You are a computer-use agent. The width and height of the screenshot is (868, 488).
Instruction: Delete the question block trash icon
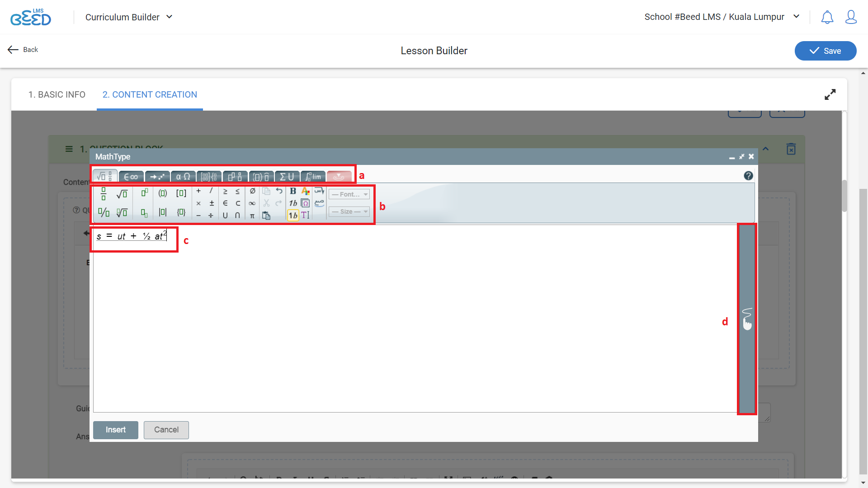click(x=791, y=149)
